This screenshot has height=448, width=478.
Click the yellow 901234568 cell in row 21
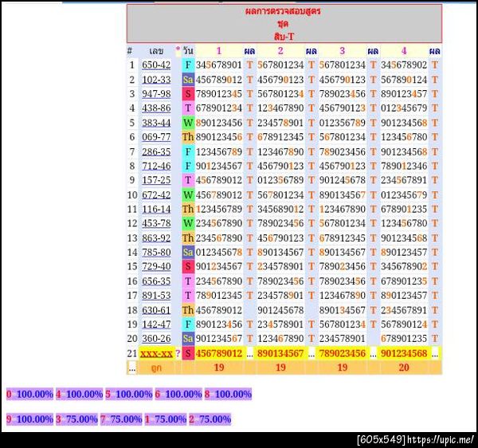(x=404, y=353)
